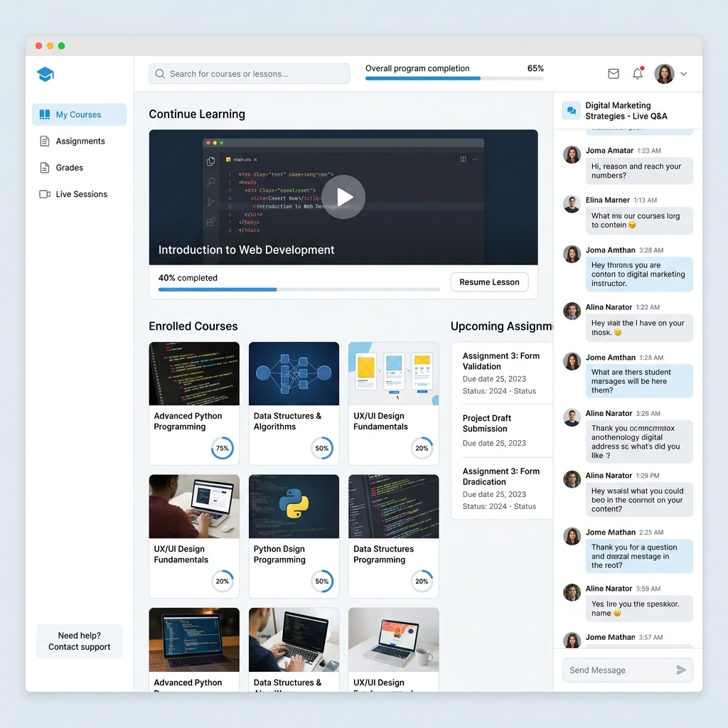Click My Courses book icon
This screenshot has width=728, height=728.
[45, 114]
